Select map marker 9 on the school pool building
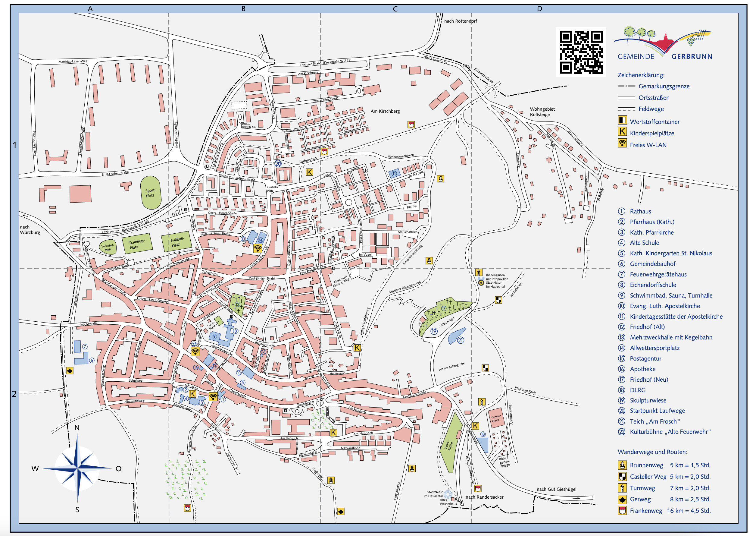 [x=214, y=336]
